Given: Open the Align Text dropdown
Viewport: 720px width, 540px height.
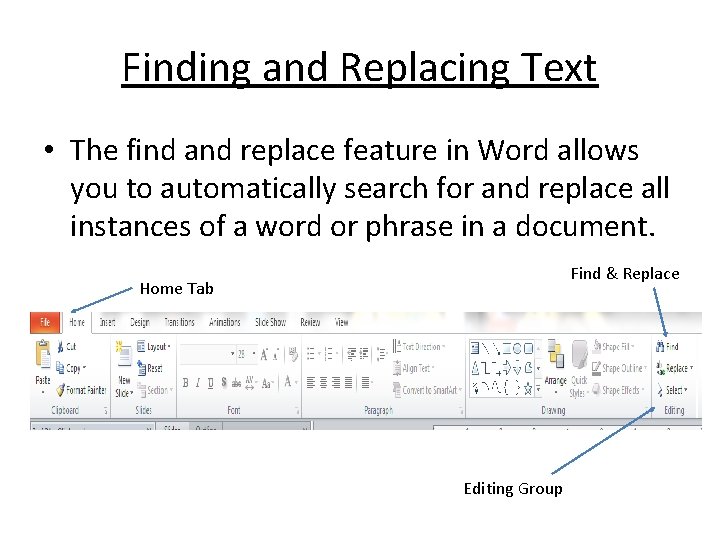Looking at the screenshot, I should [414, 368].
